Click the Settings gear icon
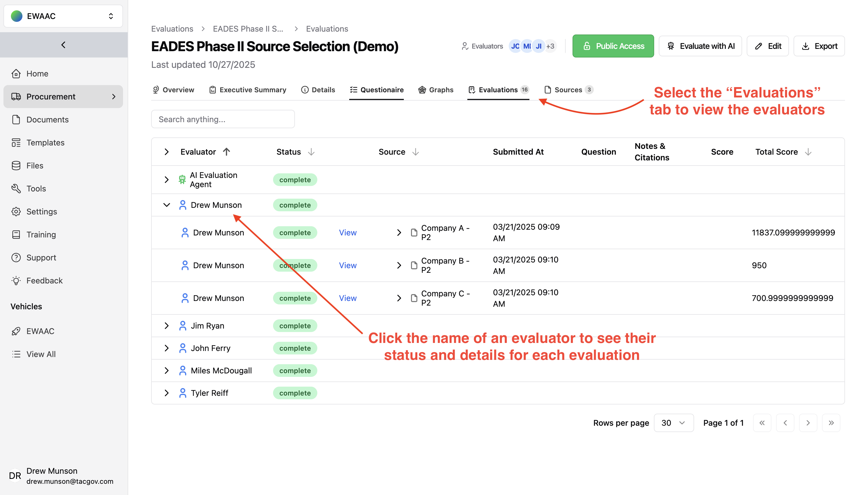The width and height of the screenshot is (868, 495). [x=16, y=212]
